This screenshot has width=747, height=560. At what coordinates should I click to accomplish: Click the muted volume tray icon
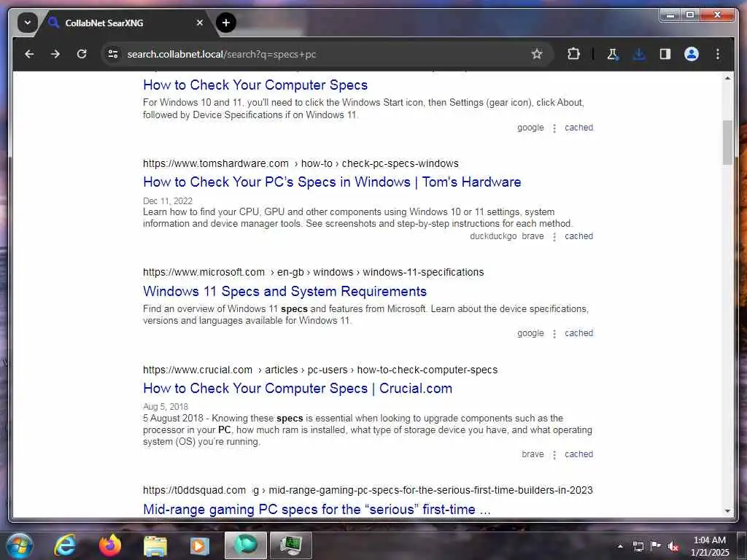[673, 546]
